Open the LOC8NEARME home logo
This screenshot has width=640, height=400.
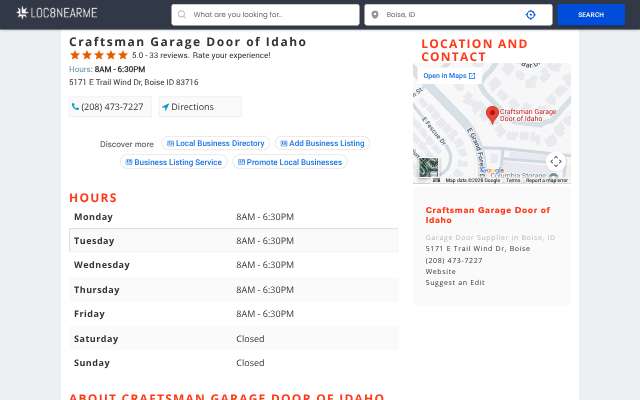57,13
